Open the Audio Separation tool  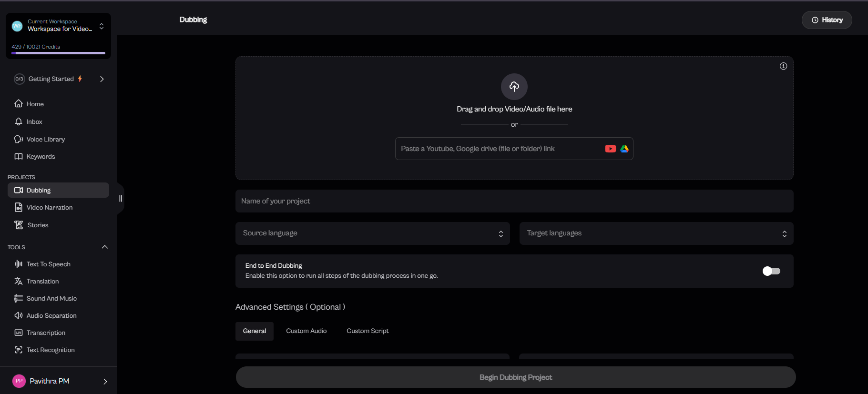click(x=51, y=315)
